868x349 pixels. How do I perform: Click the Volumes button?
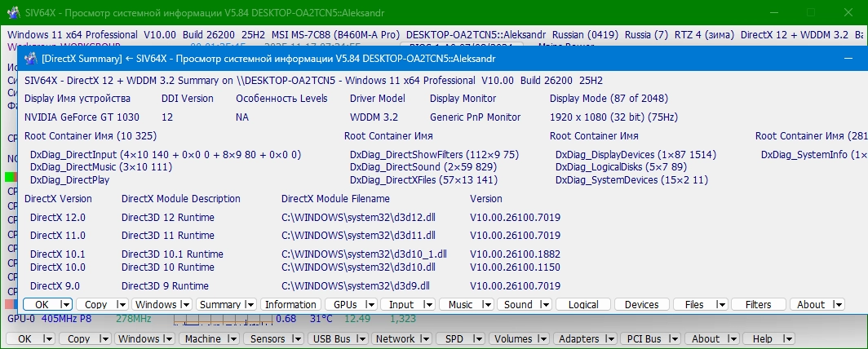(512, 338)
